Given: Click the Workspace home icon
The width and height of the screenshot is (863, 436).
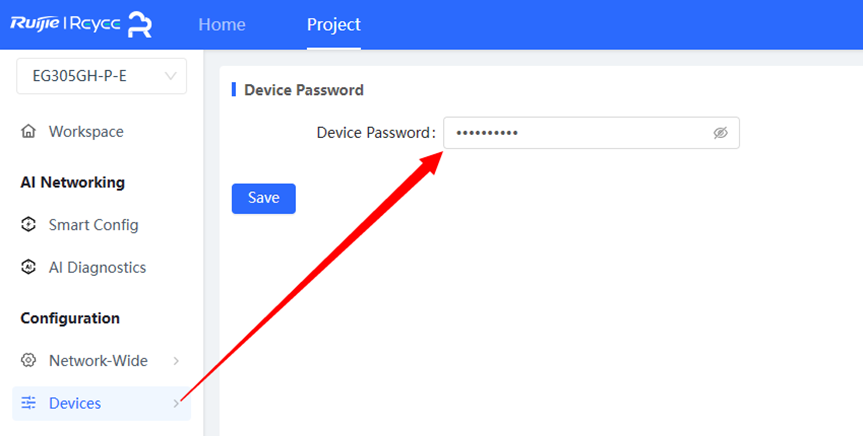Looking at the screenshot, I should 28,132.
